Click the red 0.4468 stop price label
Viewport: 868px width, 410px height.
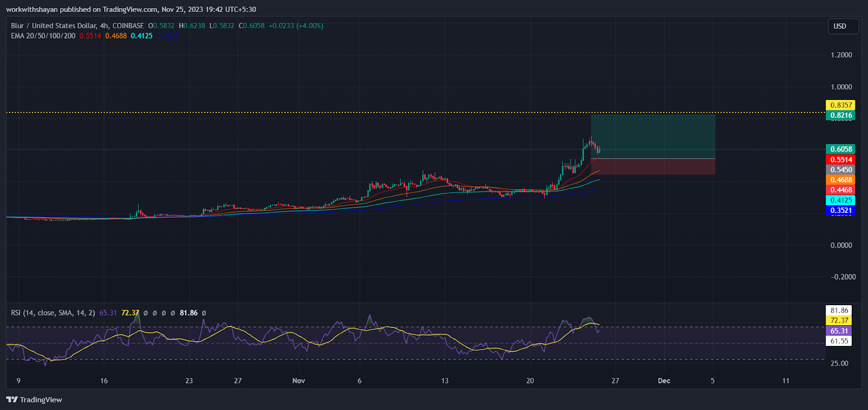pyautogui.click(x=840, y=190)
